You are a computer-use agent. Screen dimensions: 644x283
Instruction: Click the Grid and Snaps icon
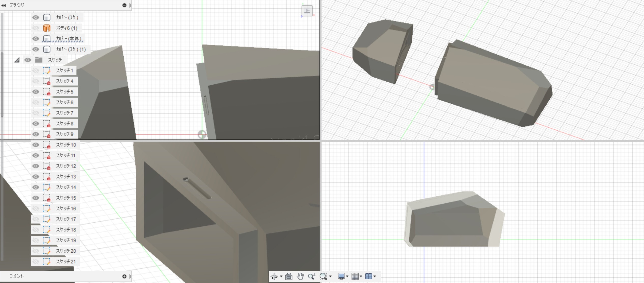pyautogui.click(x=355, y=276)
